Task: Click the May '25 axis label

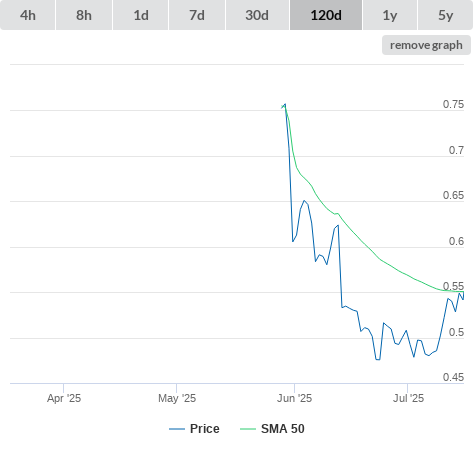Action: (x=177, y=398)
